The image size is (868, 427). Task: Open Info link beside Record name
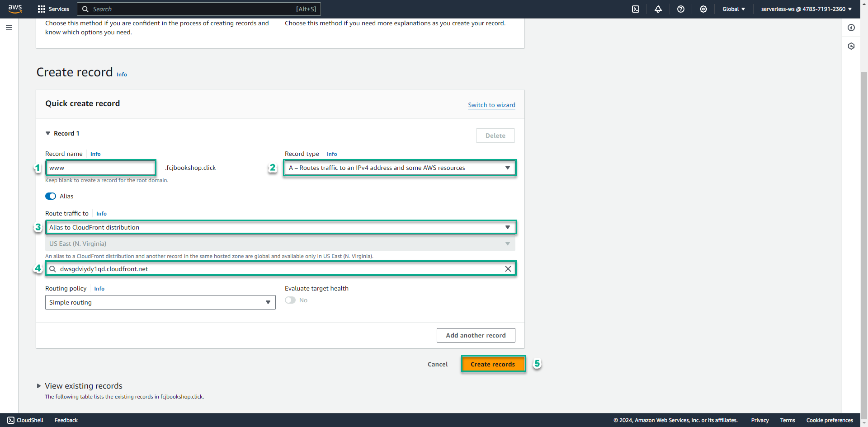(95, 154)
